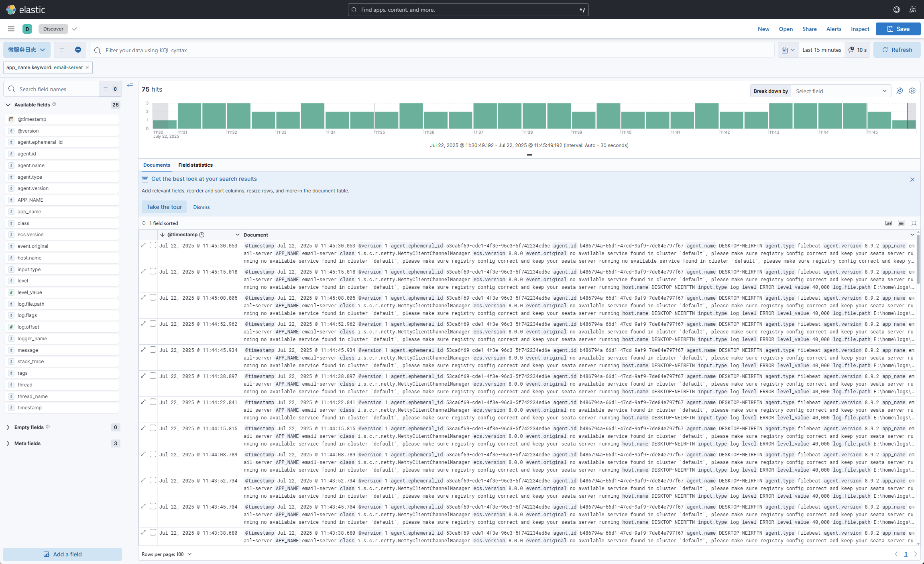The image size is (924, 564).
Task: Open chart settings gear icon
Action: click(x=912, y=91)
